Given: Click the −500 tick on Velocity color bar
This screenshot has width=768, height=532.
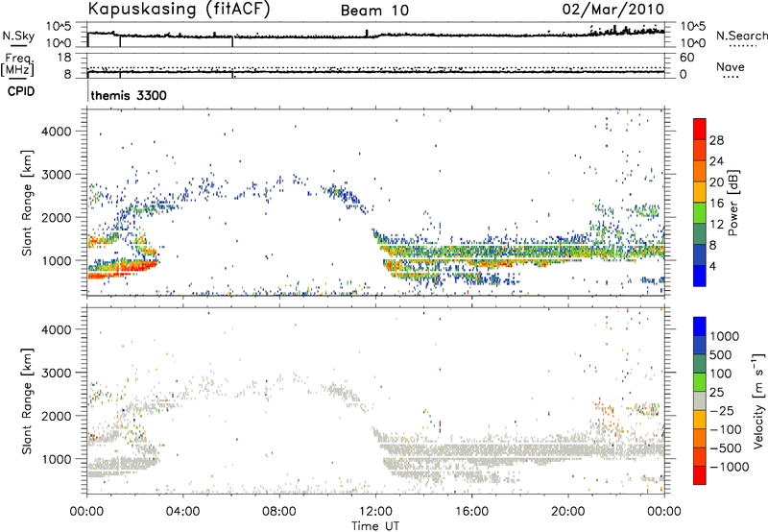Looking at the screenshot, I should pos(728,447).
